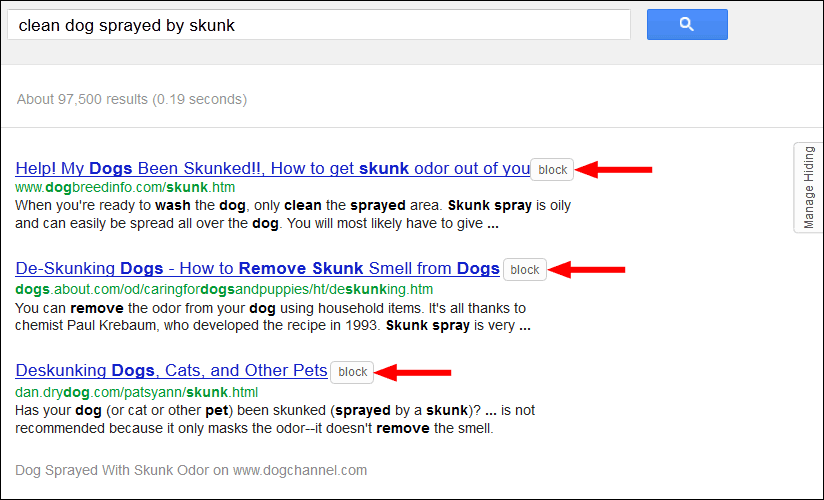Viewport: 824px width, 500px height.
Task: Click the blue magnifier search button
Action: pos(687,24)
